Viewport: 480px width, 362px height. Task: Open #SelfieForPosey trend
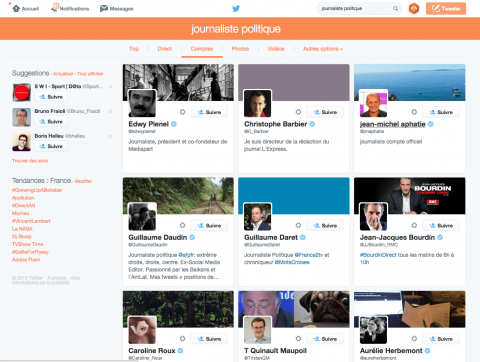tap(30, 252)
